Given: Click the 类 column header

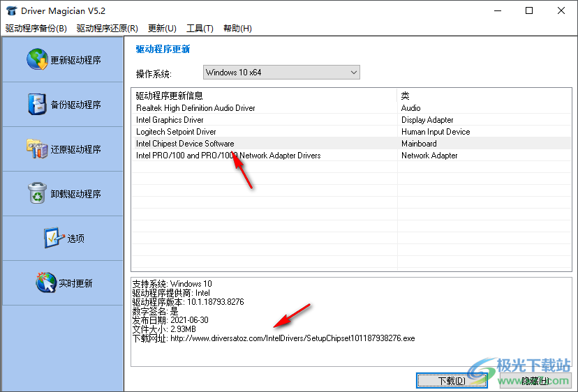Looking at the screenshot, I should pos(484,96).
